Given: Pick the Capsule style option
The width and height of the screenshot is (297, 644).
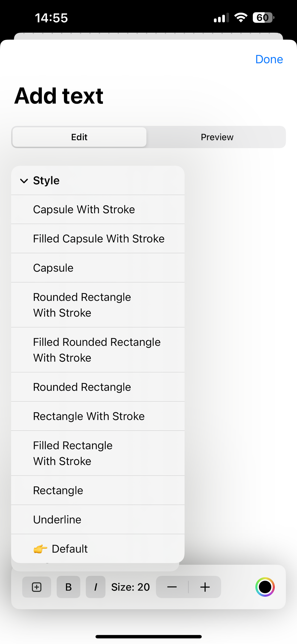Looking at the screenshot, I should [53, 268].
